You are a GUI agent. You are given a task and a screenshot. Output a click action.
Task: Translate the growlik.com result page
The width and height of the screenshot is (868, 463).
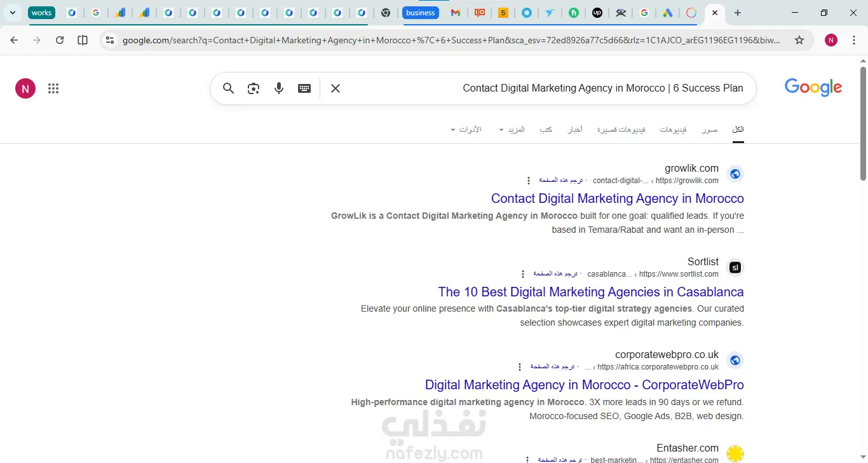click(x=561, y=181)
